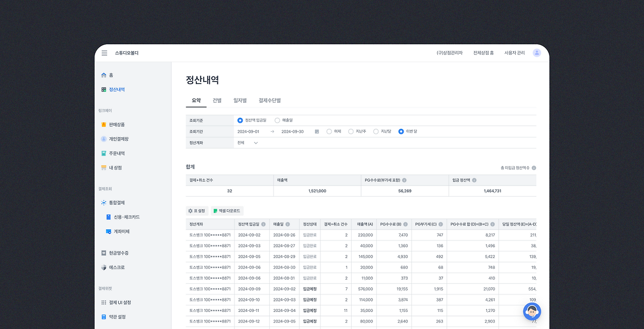Image resolution: width=644 pixels, height=329 pixels.
Task: Select the 지난달 period radio button
Action: [376, 131]
